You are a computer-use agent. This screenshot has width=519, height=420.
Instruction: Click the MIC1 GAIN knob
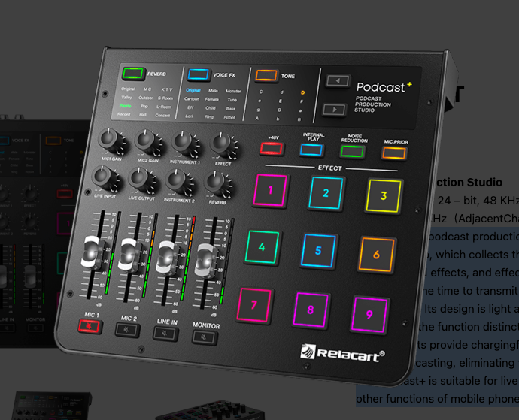point(109,140)
